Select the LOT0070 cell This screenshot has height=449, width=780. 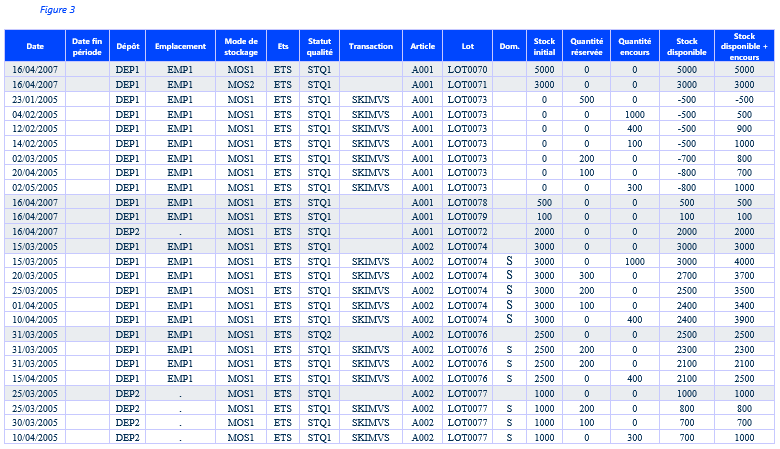467,70
